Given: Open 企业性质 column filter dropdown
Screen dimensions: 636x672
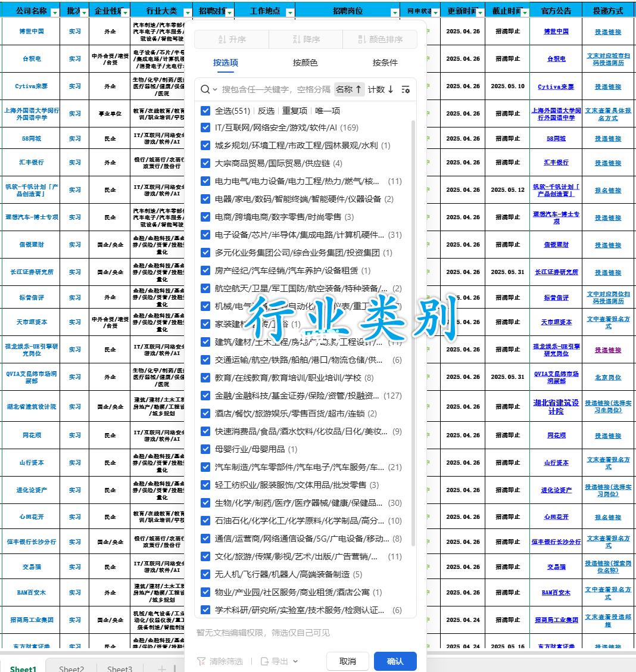Looking at the screenshot, I should pyautogui.click(x=125, y=13).
